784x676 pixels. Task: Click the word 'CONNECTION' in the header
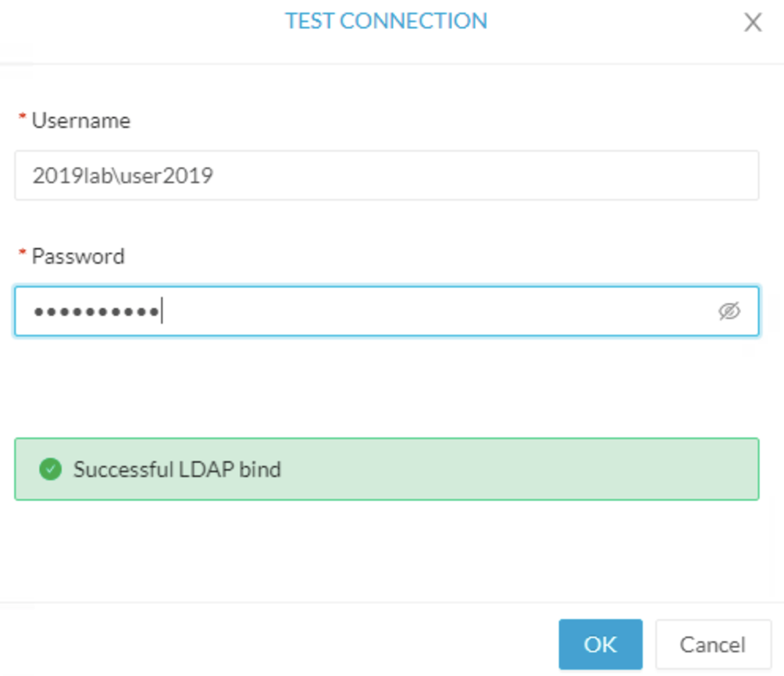coord(414,21)
